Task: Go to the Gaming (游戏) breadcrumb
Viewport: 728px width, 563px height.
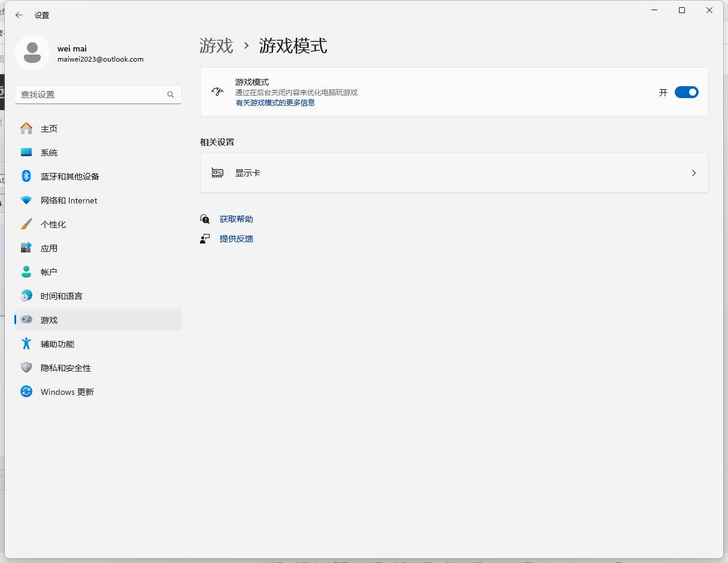Action: tap(216, 46)
